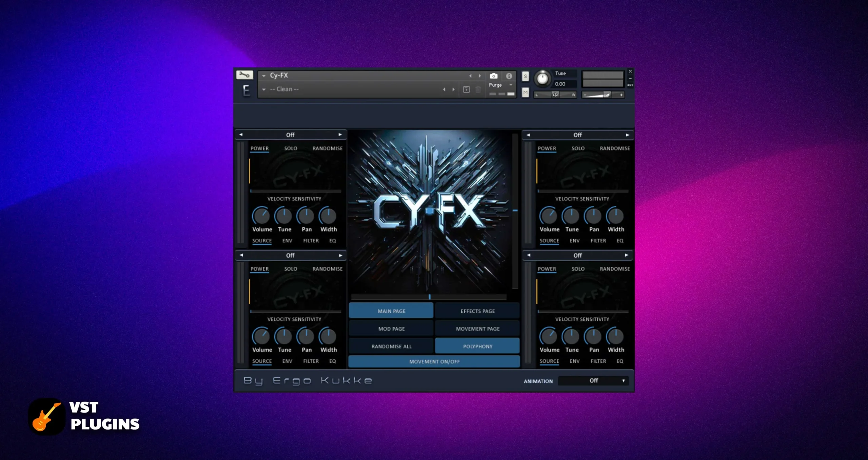Click the delete snapshot trash icon
The height and width of the screenshot is (460, 868).
pos(478,89)
